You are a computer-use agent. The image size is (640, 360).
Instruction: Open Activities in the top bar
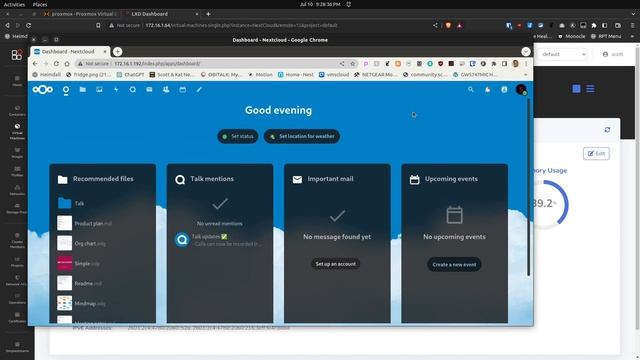[x=14, y=4]
